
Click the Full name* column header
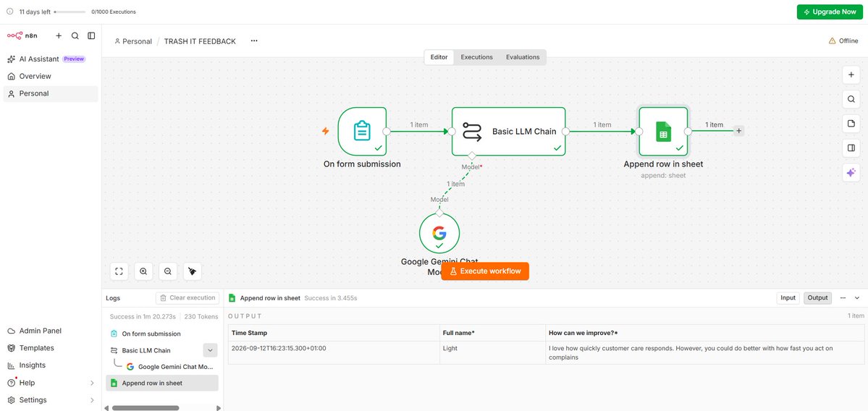pos(493,333)
